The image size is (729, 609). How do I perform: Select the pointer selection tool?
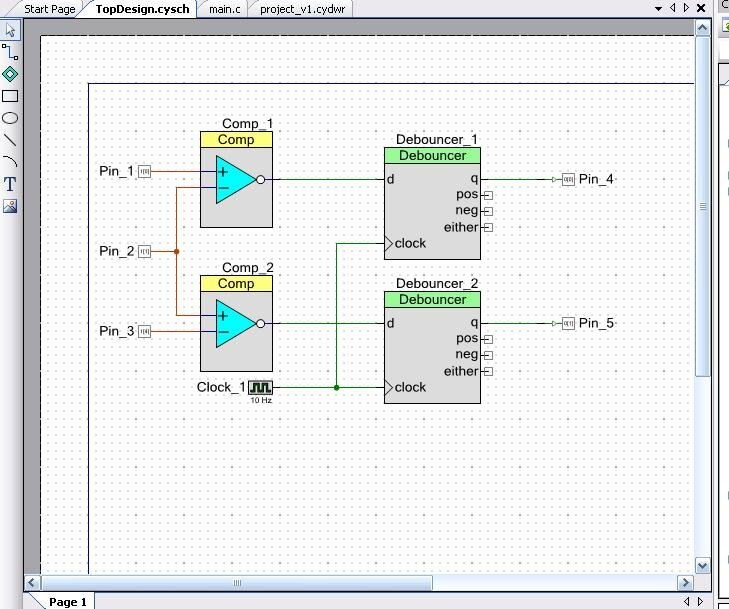(x=10, y=30)
